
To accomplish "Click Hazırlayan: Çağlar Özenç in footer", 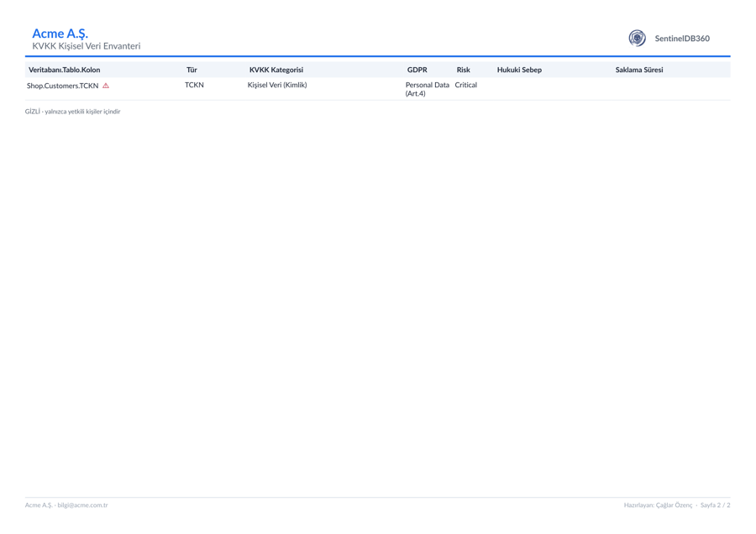I will pyautogui.click(x=658, y=505).
